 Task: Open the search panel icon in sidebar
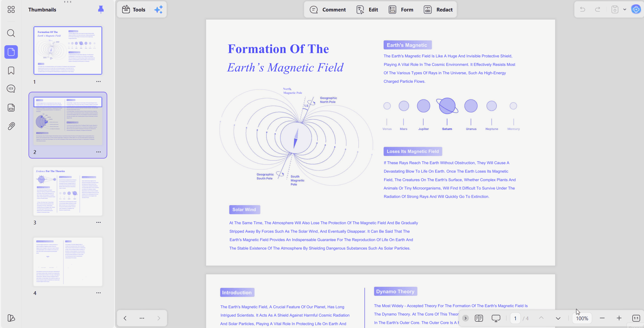point(11,33)
